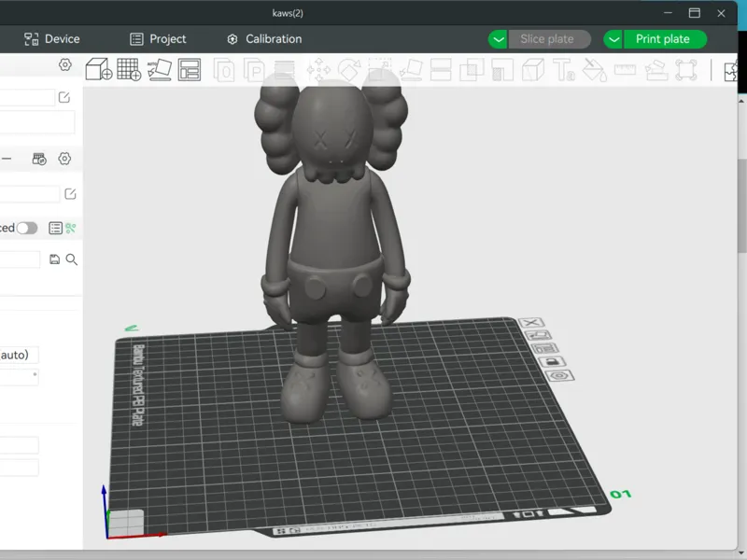Expand the Slice plate dropdown arrow

pos(499,39)
